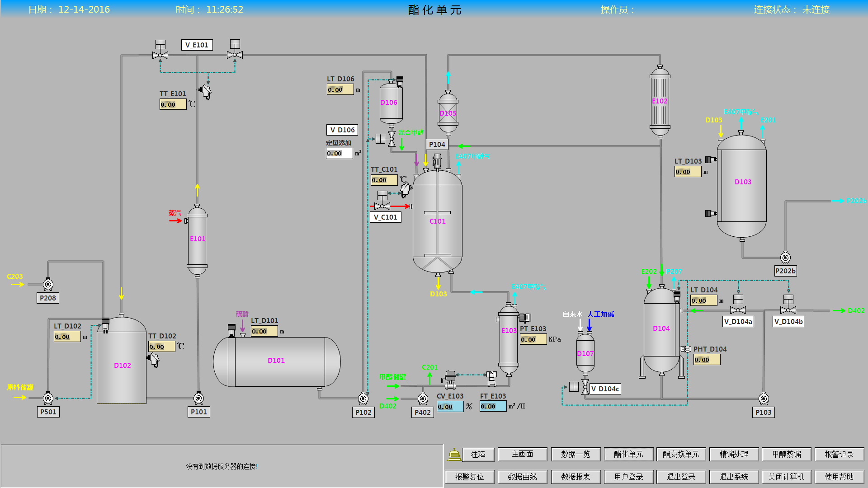The height and width of the screenshot is (488, 868).
Task: Toggle the V_D106 dosing valve
Action: click(391, 139)
